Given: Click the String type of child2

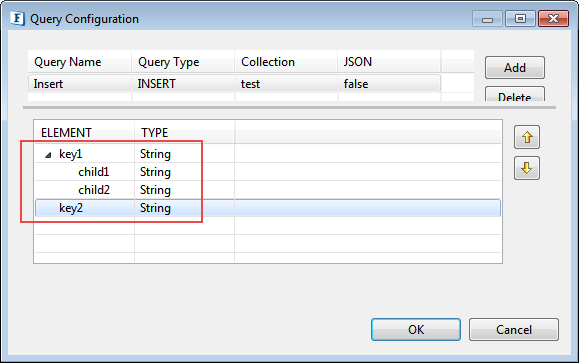Looking at the screenshot, I should pos(155,190).
